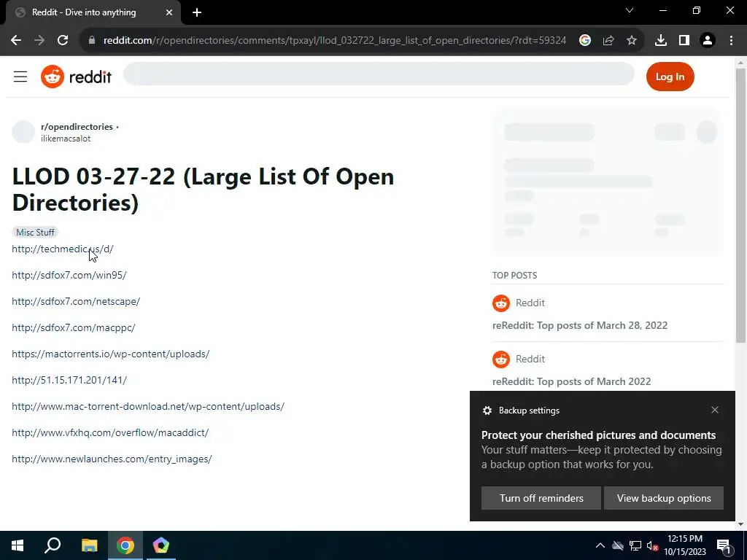Close the Reddit tab
Screen dimensions: 747x560
(169, 12)
